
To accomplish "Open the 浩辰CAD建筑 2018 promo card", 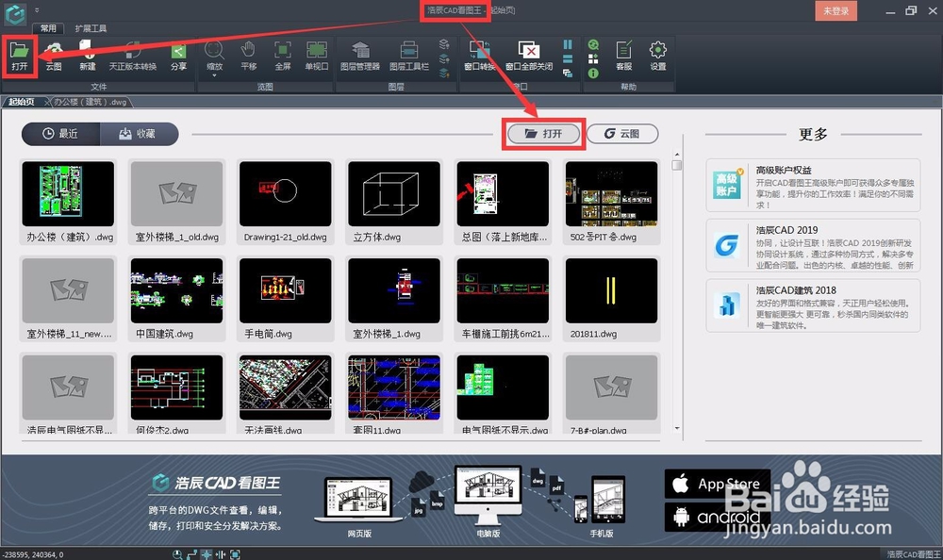I will click(x=813, y=305).
